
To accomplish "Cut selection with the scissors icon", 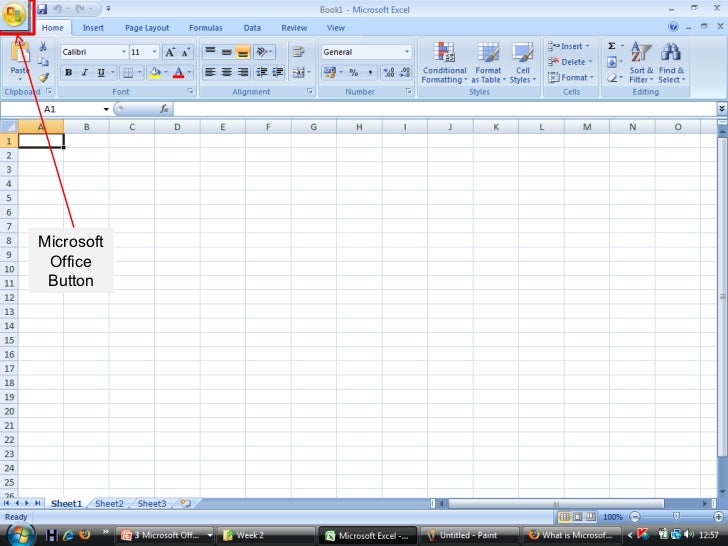I will pos(43,46).
